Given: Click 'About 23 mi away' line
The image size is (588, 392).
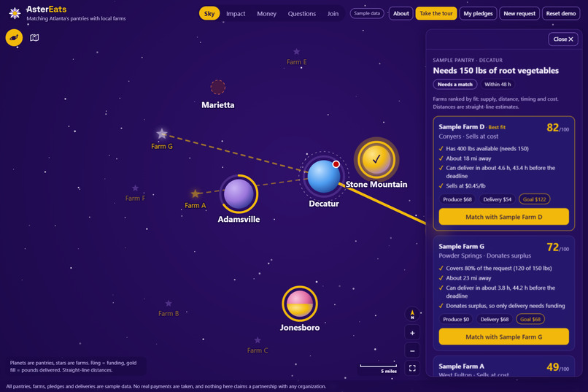Looking at the screenshot, I should click(x=468, y=278).
